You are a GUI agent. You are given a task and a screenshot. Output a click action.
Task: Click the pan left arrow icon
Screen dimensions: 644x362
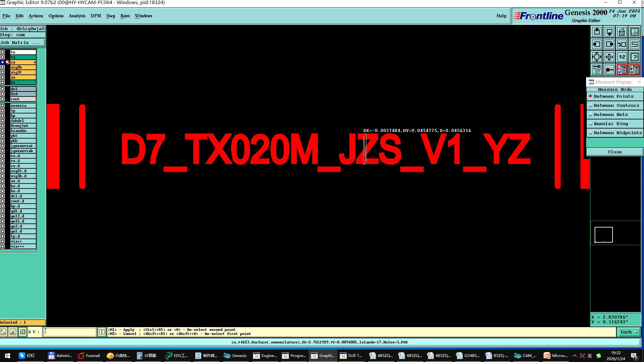click(597, 45)
